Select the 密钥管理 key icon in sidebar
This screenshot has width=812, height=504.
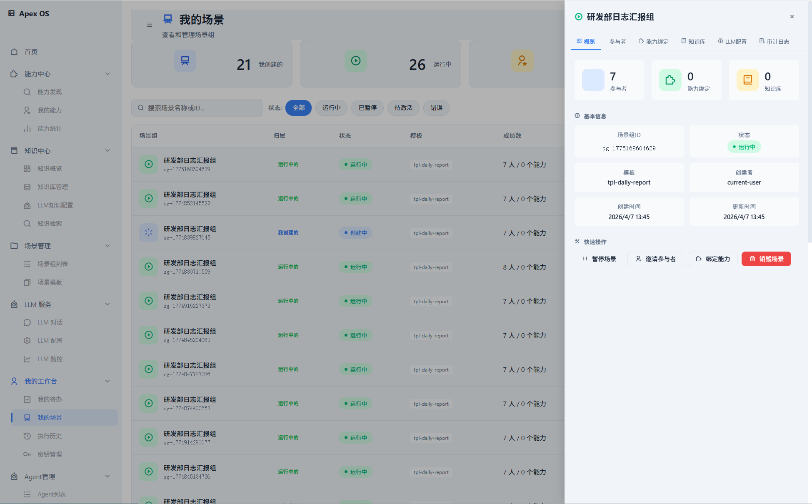pyautogui.click(x=27, y=454)
